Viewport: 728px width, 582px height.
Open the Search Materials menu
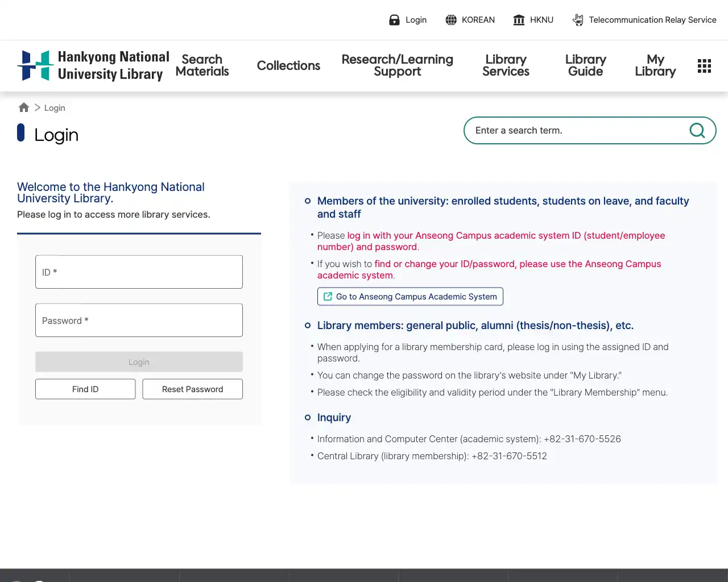pyautogui.click(x=202, y=65)
